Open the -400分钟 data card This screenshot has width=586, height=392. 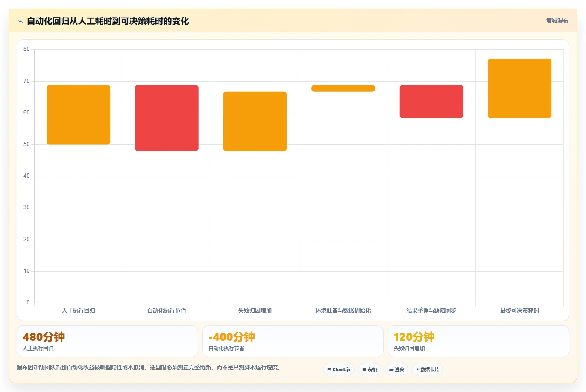pos(293,341)
